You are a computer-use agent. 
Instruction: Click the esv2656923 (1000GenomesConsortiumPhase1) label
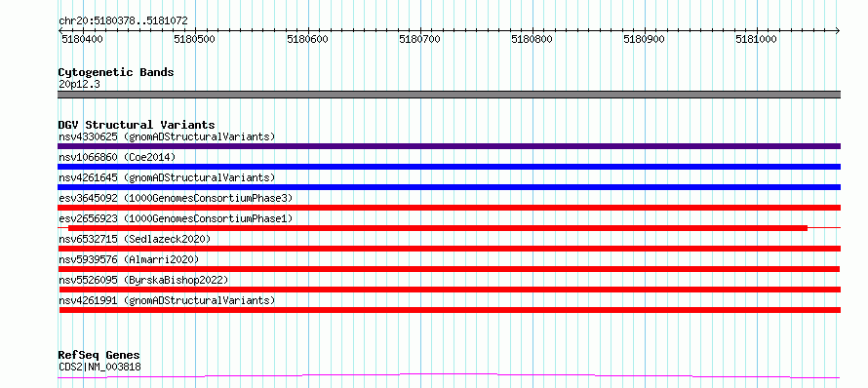[x=175, y=218]
